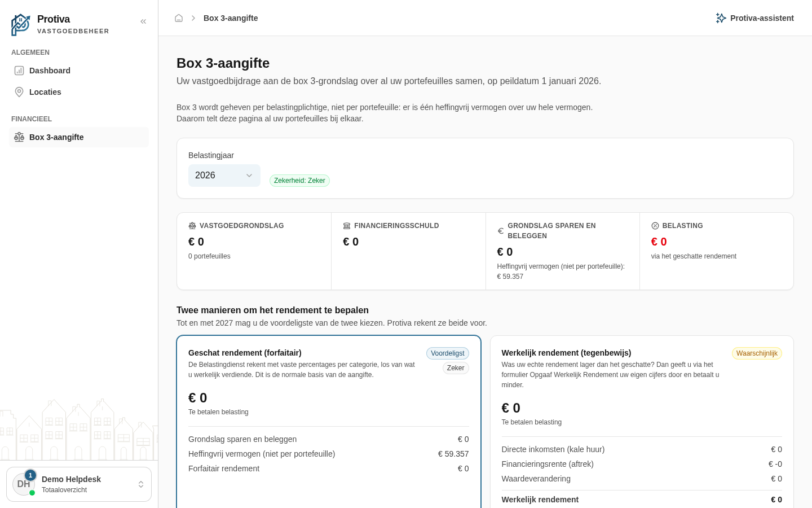Click the Financieringsschuld bank icon
The width and height of the screenshot is (812, 508).
point(347,226)
